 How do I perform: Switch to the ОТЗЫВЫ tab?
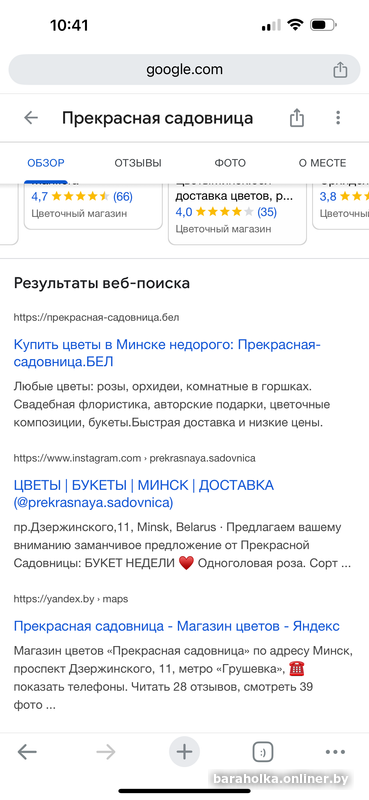tap(138, 163)
